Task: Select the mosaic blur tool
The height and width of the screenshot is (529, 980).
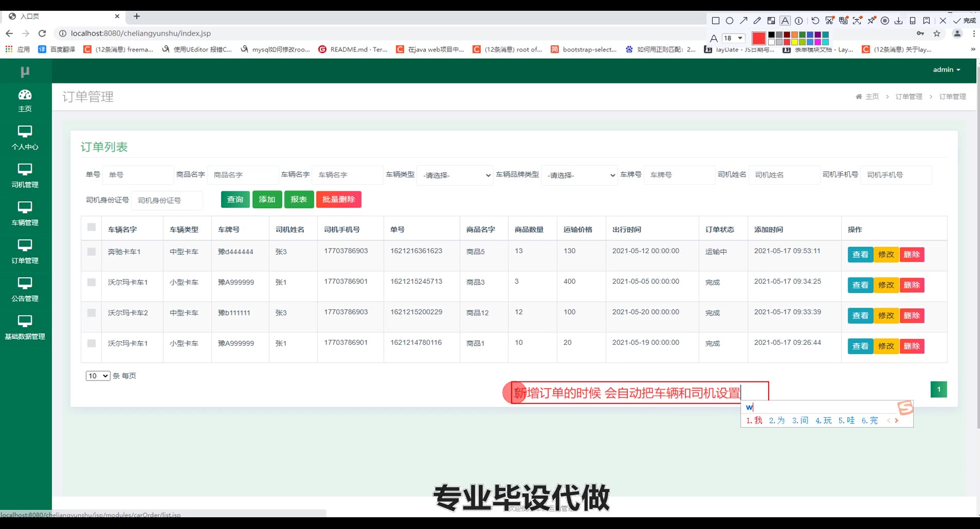Action: 771,21
